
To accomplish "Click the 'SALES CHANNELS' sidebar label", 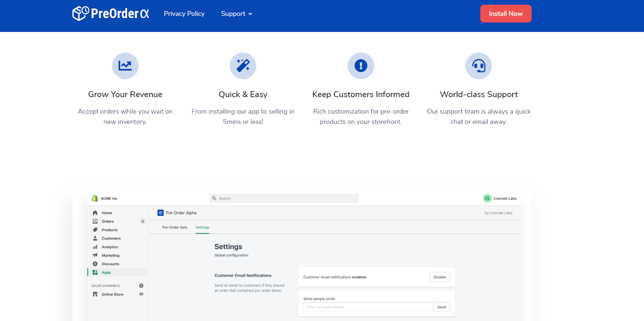I will pyautogui.click(x=105, y=286).
